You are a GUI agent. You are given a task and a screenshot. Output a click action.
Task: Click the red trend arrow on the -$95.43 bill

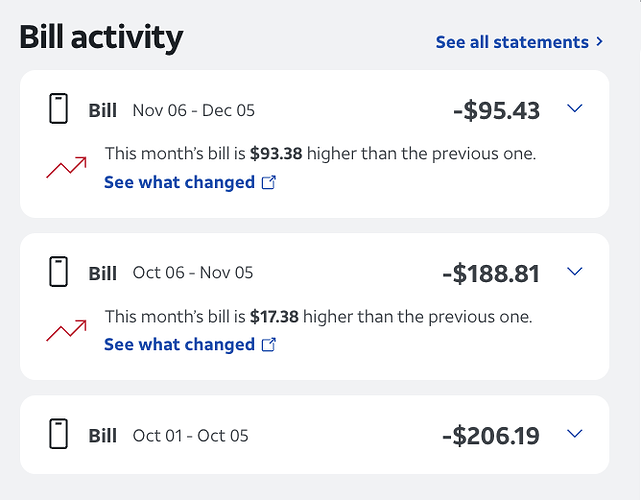pyautogui.click(x=66, y=168)
